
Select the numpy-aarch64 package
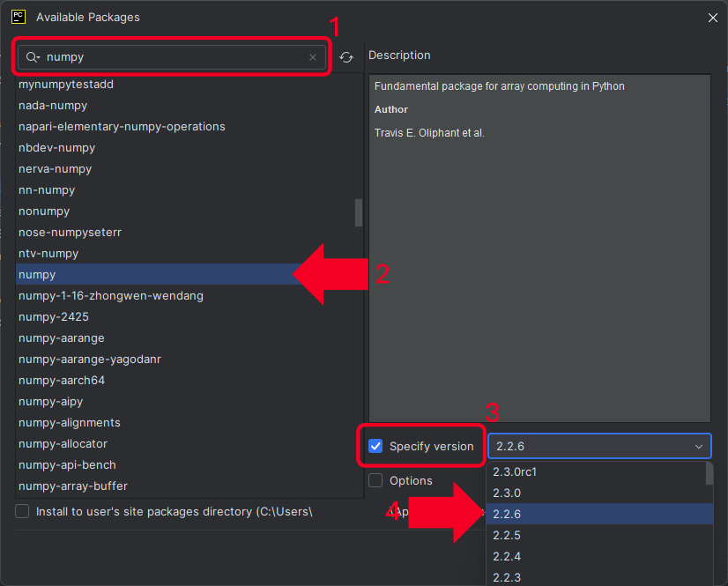click(62, 381)
